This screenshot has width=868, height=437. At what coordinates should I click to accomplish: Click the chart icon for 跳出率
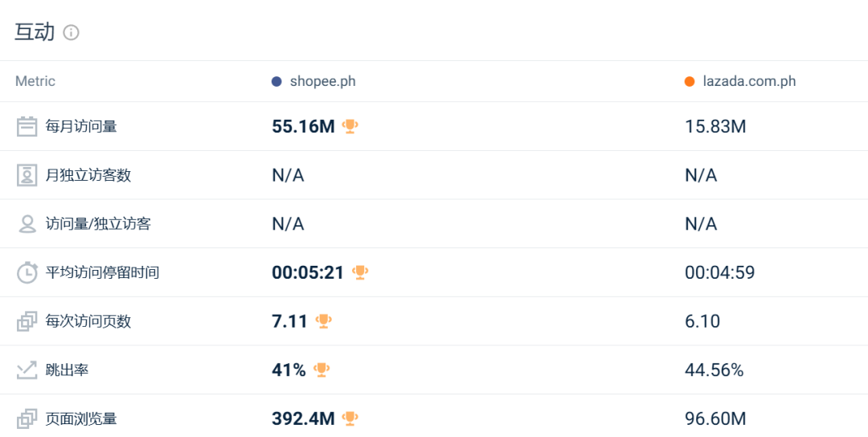pyautogui.click(x=27, y=370)
